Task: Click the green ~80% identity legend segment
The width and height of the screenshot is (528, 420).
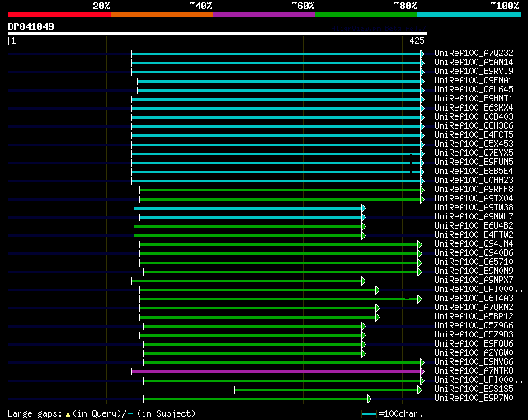Action: (x=366, y=15)
